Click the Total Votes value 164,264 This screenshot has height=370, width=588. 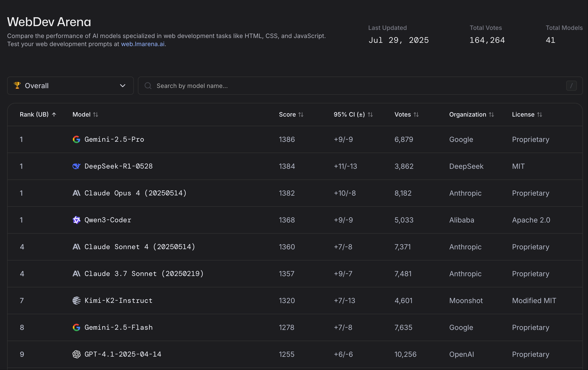click(x=487, y=40)
